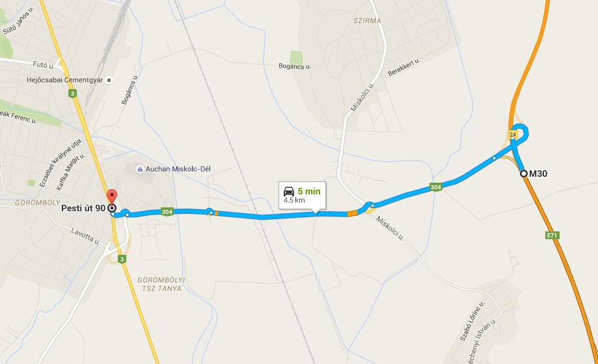Click the green road 3 shield north of Auchan
This screenshot has width=598, height=364.
tap(72, 94)
